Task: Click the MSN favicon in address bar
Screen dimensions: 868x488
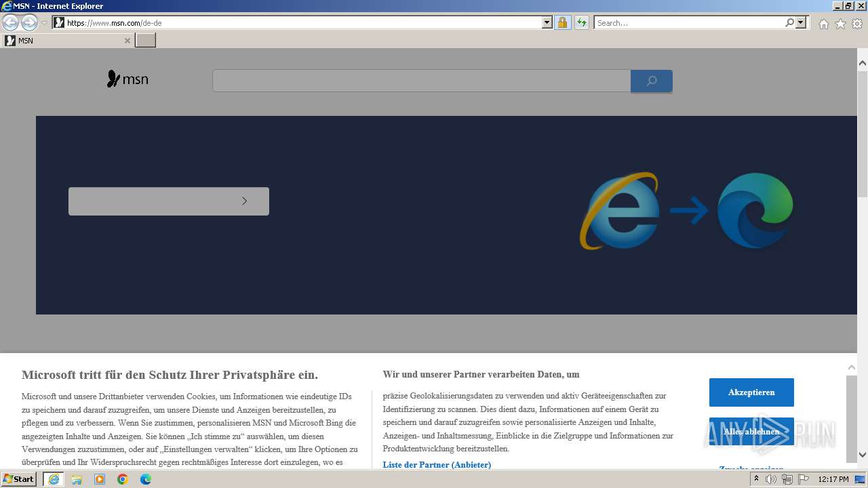Action: point(59,22)
